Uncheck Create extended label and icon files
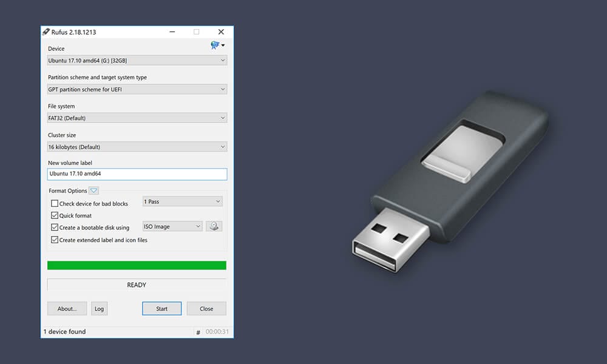The width and height of the screenshot is (607, 364). tap(54, 240)
